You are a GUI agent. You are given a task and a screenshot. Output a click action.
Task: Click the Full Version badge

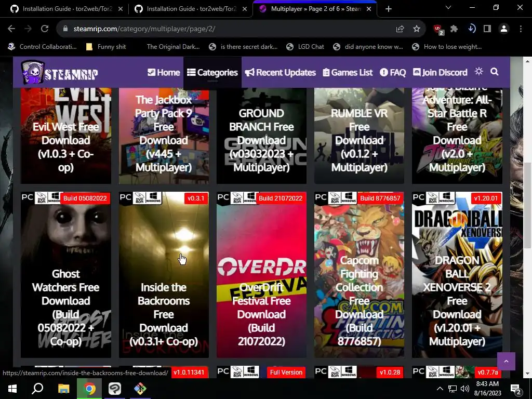(286, 372)
